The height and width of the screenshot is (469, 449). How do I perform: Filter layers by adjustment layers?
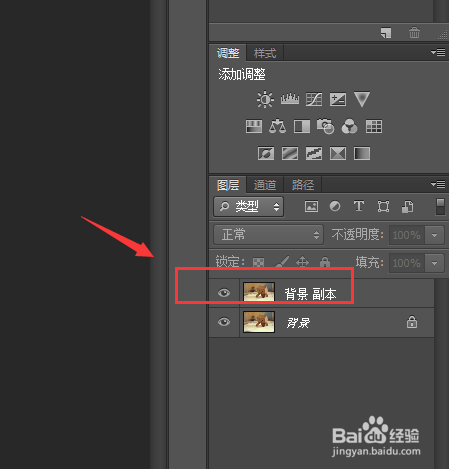click(x=335, y=206)
